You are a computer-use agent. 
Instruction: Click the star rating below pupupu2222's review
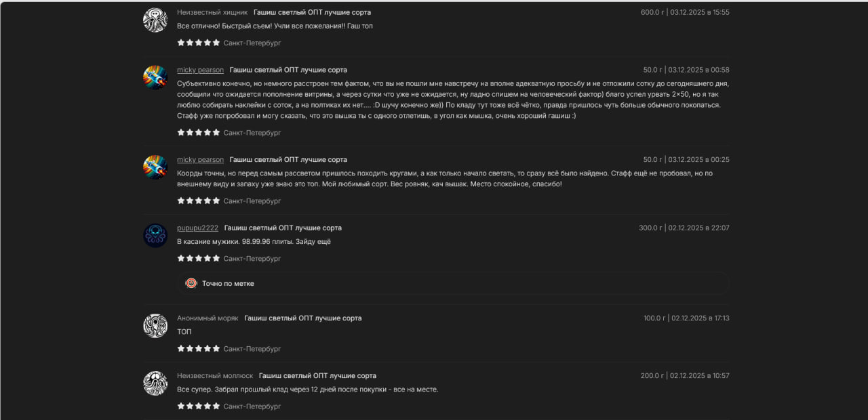pos(199,258)
